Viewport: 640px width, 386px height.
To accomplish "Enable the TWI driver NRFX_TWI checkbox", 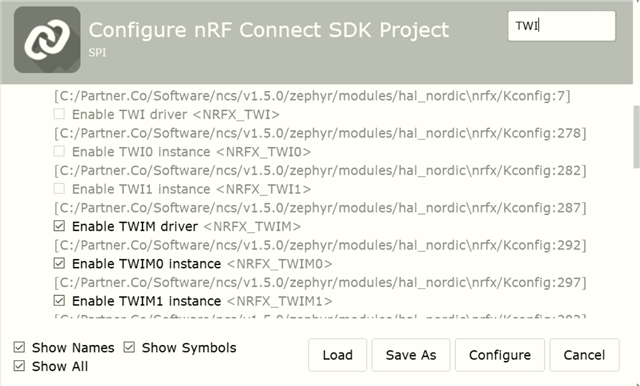I will pos(59,114).
